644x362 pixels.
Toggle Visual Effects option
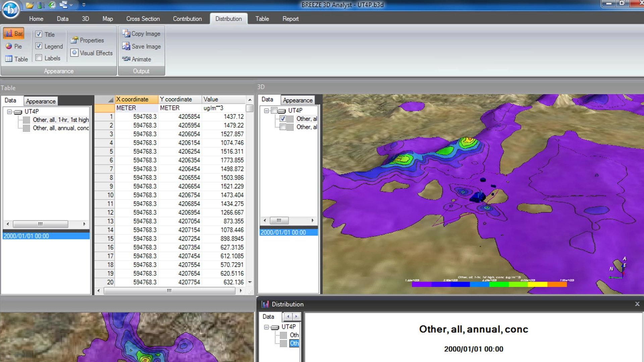[x=92, y=53]
